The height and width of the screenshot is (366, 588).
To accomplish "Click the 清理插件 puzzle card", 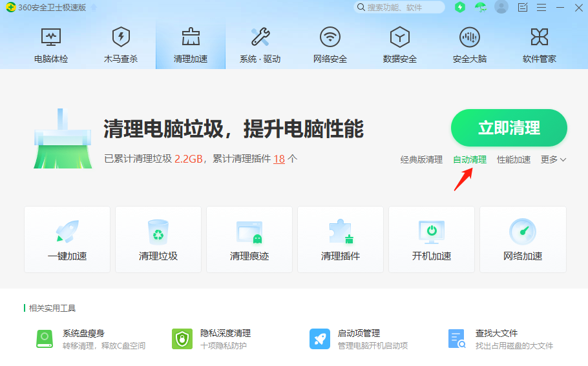I will (x=341, y=239).
